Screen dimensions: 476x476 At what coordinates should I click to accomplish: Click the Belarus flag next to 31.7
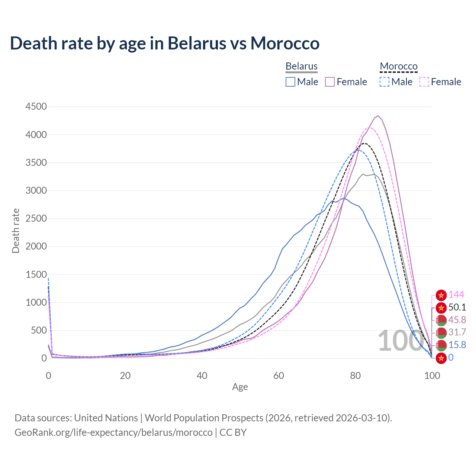(441, 332)
